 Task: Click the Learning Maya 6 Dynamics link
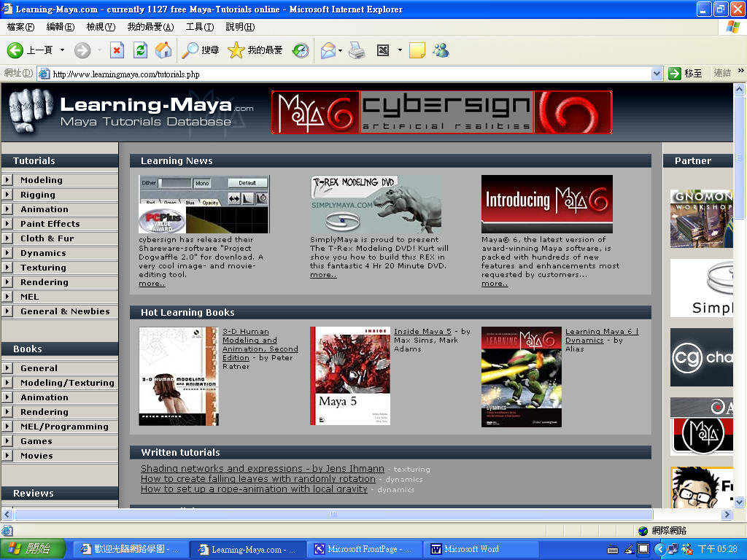[602, 335]
